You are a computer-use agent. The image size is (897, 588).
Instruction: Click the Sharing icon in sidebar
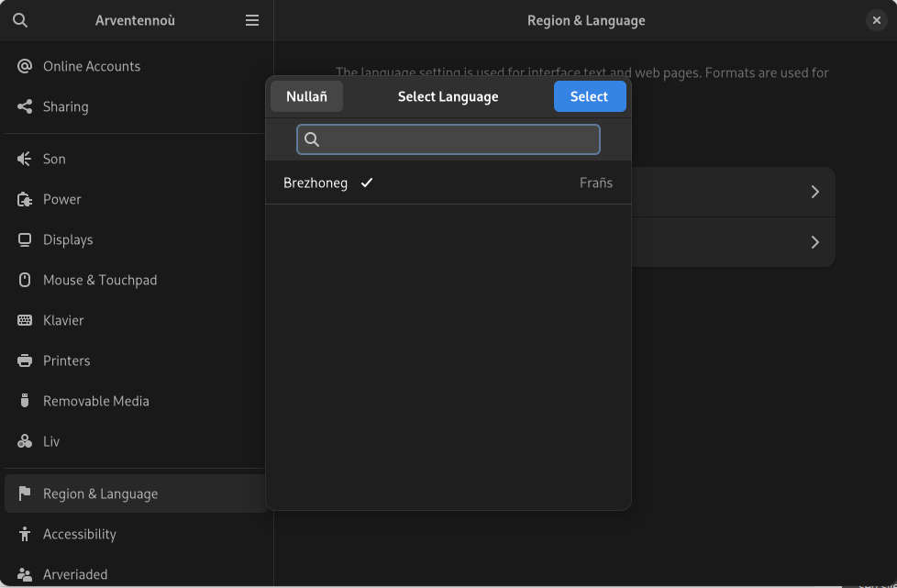(x=25, y=107)
